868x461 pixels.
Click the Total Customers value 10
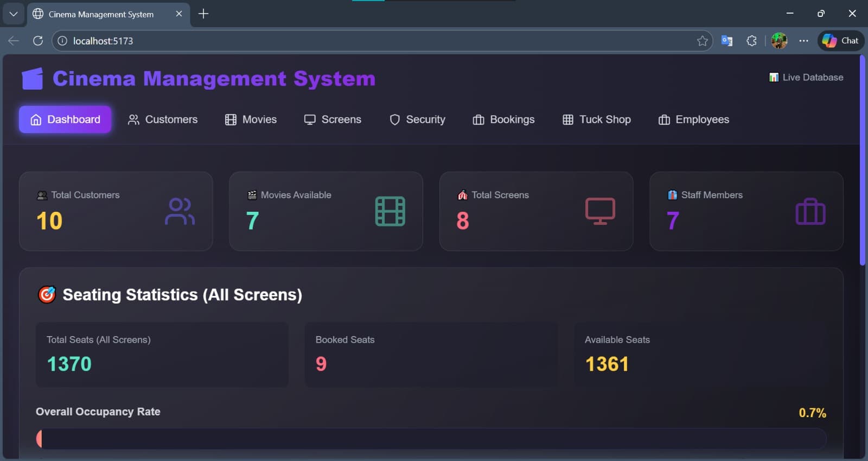(x=49, y=221)
